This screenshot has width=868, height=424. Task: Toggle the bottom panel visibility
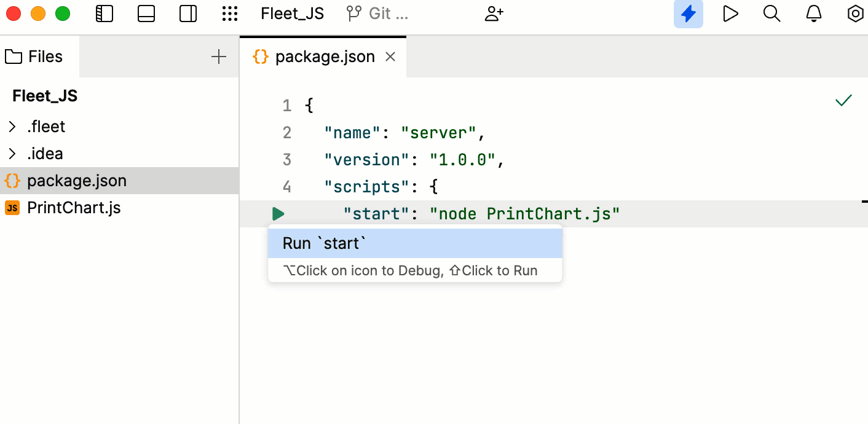pos(146,14)
